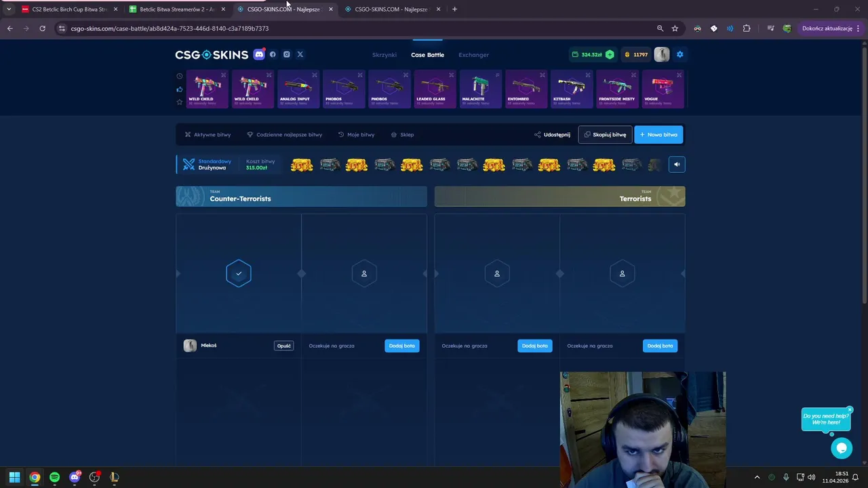
Task: Open the media control playlist icon
Action: click(770, 28)
